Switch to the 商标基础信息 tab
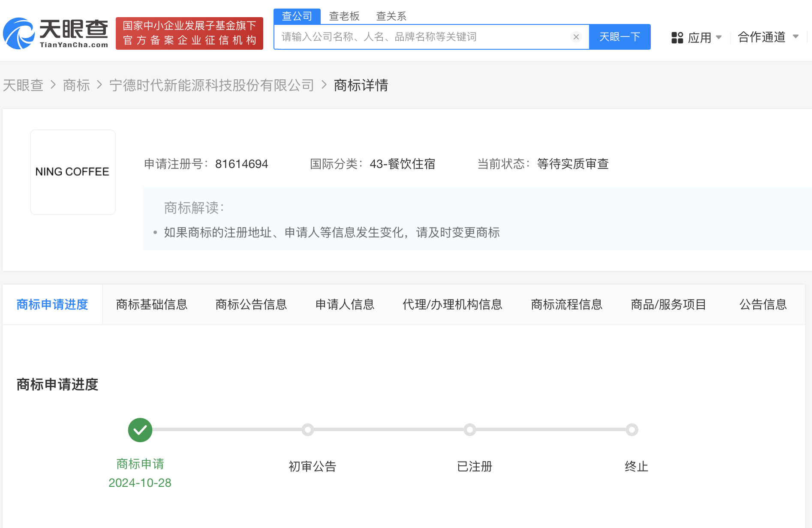 coord(152,305)
